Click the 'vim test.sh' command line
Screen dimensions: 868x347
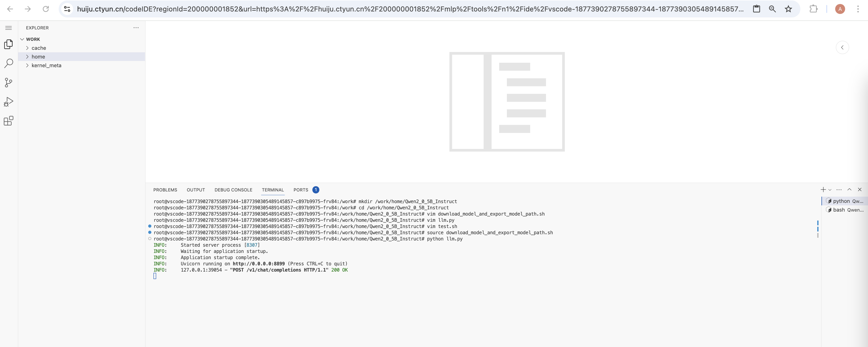tap(305, 226)
